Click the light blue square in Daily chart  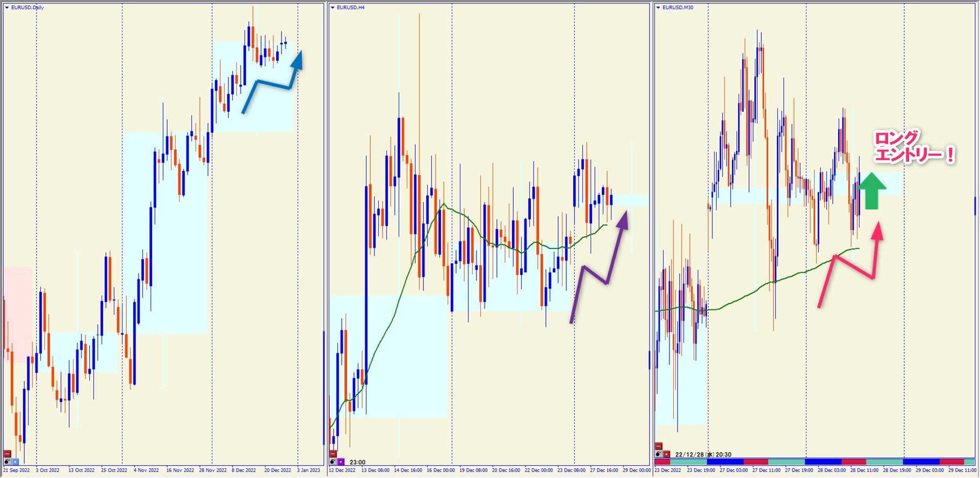16,462
